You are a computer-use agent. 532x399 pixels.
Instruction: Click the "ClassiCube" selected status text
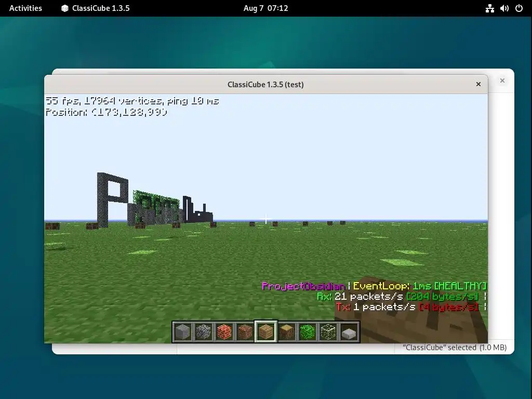point(454,348)
